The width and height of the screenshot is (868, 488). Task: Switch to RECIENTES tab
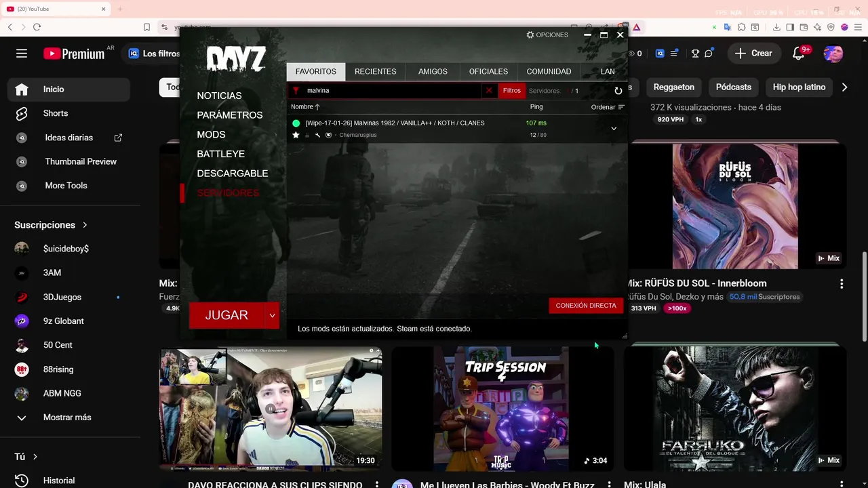(375, 71)
